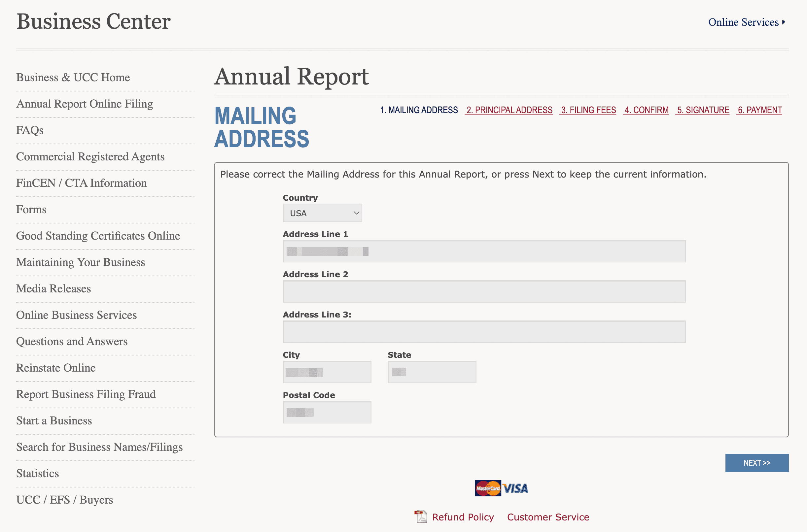Screen dimensions: 807x532
Task: Open the Refund Policy link
Action: (x=463, y=517)
